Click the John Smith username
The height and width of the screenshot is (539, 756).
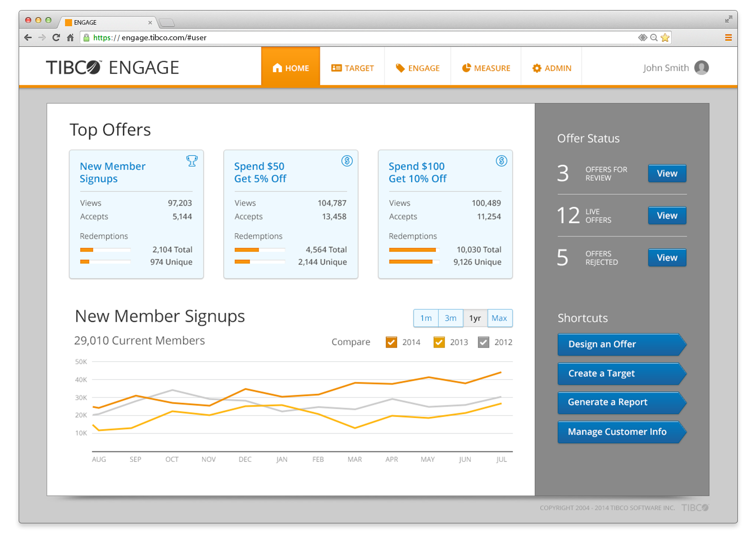coord(666,68)
